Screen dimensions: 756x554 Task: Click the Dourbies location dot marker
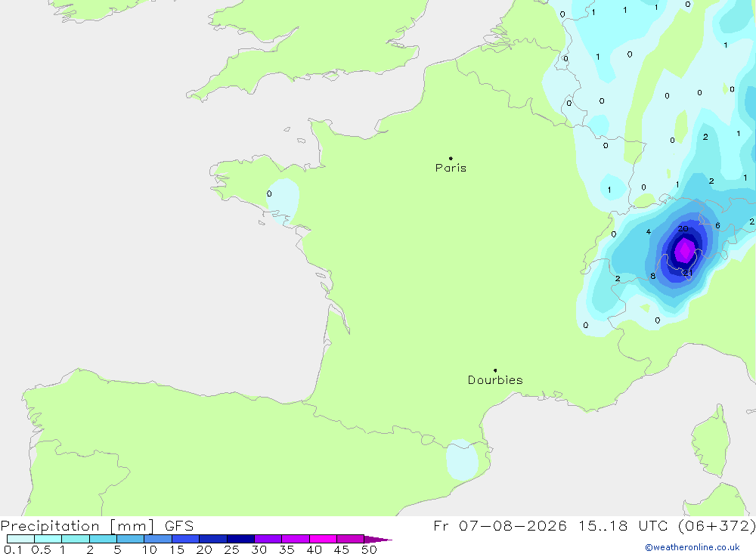495,370
